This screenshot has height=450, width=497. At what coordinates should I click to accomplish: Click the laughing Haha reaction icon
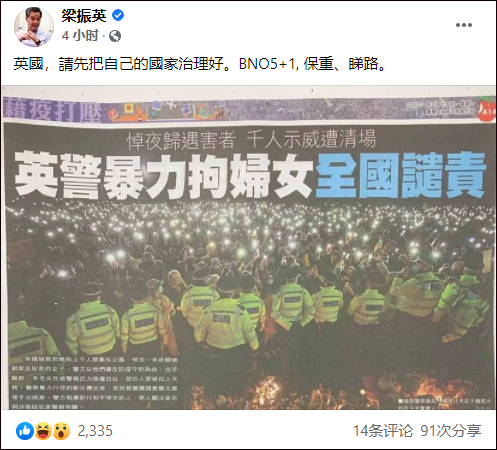pyautogui.click(x=43, y=431)
